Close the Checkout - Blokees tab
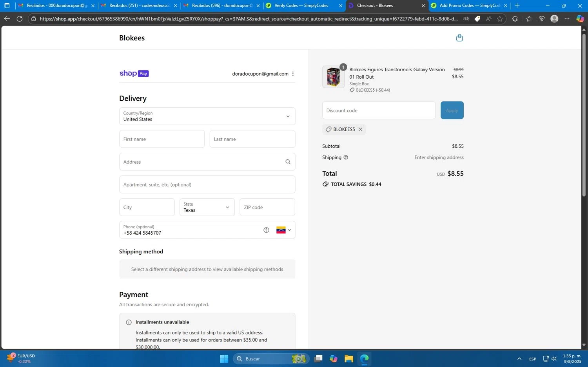The height and width of the screenshot is (367, 588). coord(423,5)
